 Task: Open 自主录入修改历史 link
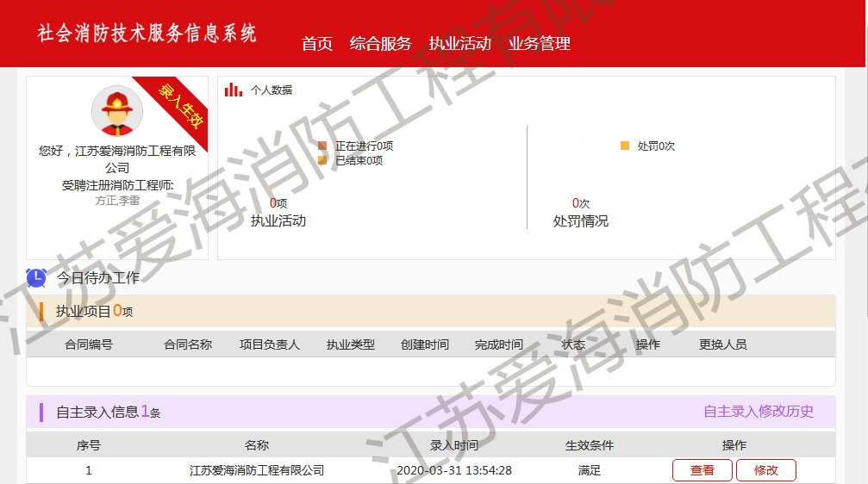point(759,412)
